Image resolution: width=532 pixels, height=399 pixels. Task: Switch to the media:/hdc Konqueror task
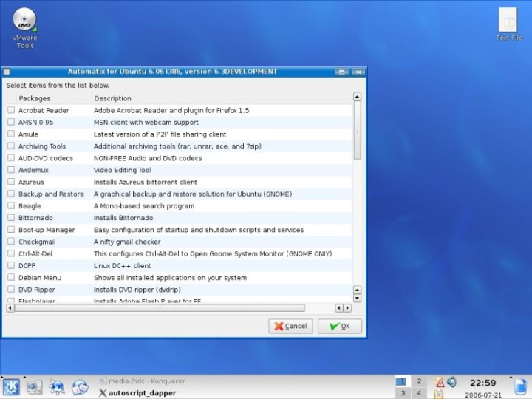coord(143,381)
